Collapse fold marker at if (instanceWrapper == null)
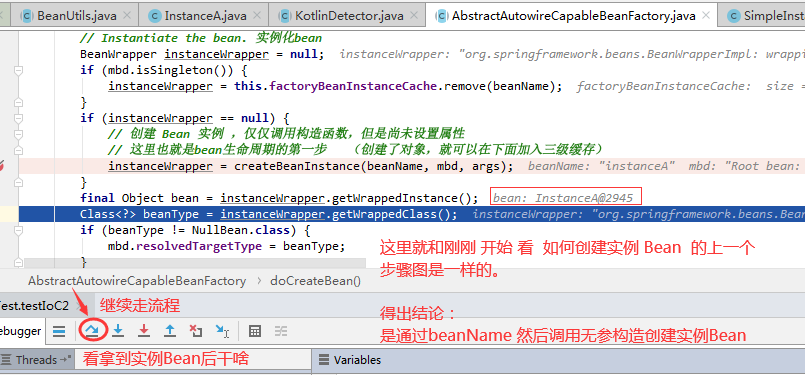805x375 pixels. pos(18,118)
